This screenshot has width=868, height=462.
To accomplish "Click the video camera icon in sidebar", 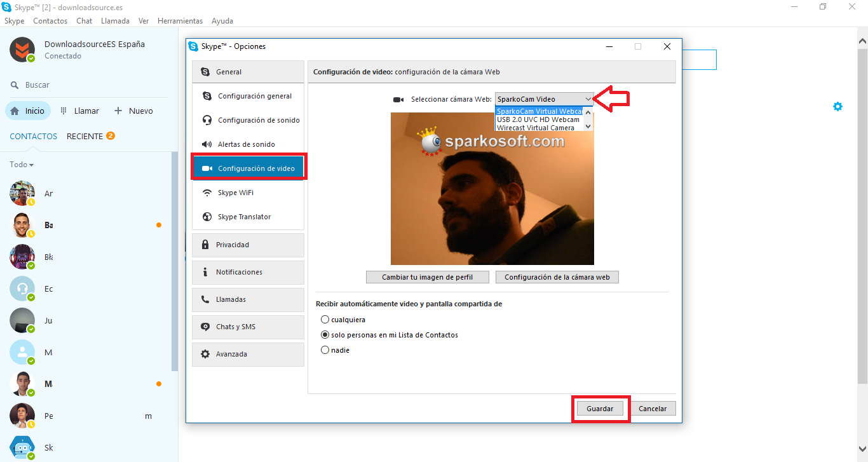I will click(x=207, y=168).
